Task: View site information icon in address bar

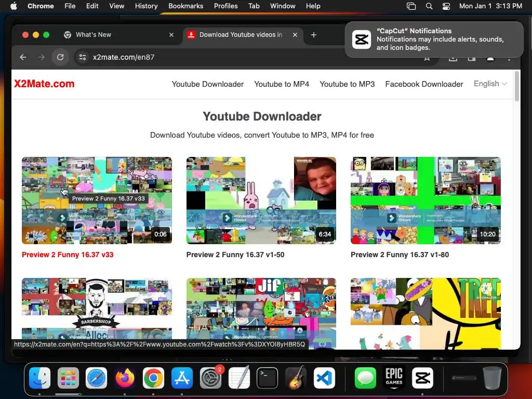Action: pos(83,57)
